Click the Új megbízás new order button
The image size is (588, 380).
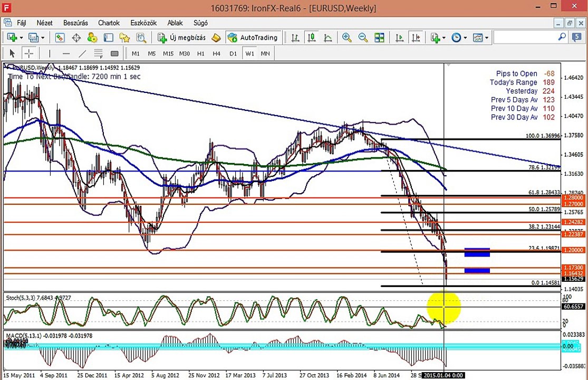(181, 37)
